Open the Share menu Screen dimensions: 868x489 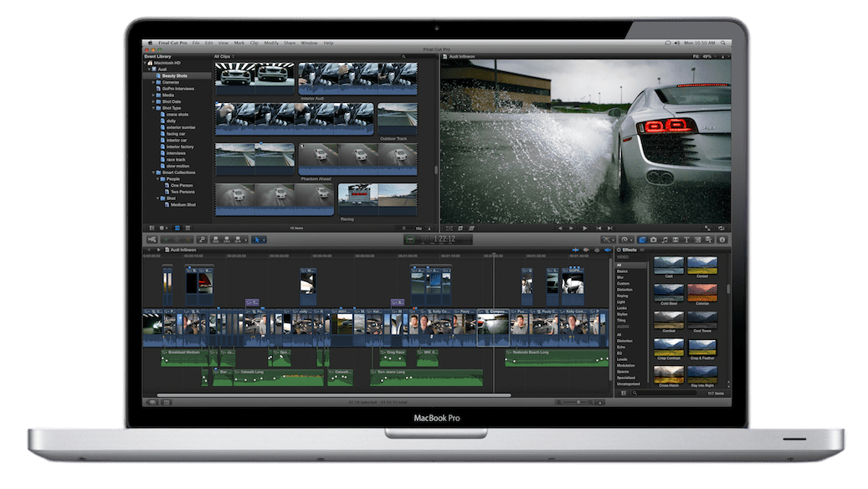[x=290, y=43]
